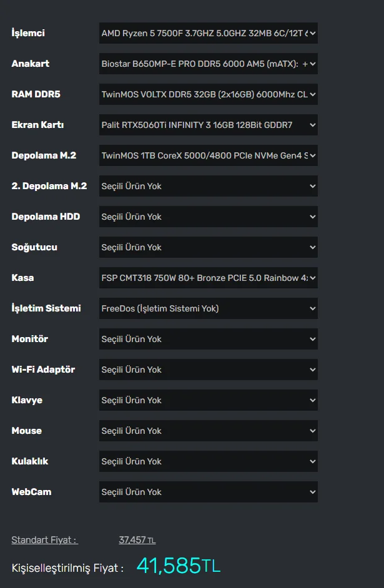Open the Mouse dropdown
The height and width of the screenshot is (588, 384).
point(208,431)
